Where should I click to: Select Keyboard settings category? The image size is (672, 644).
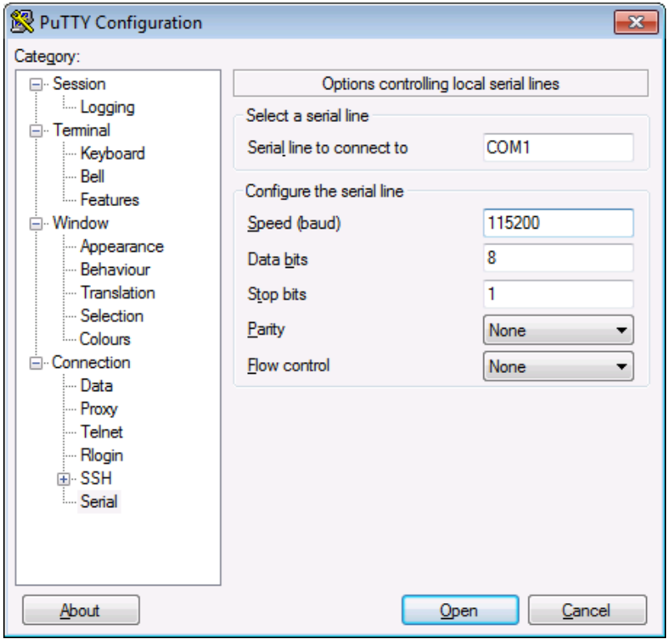tap(112, 153)
